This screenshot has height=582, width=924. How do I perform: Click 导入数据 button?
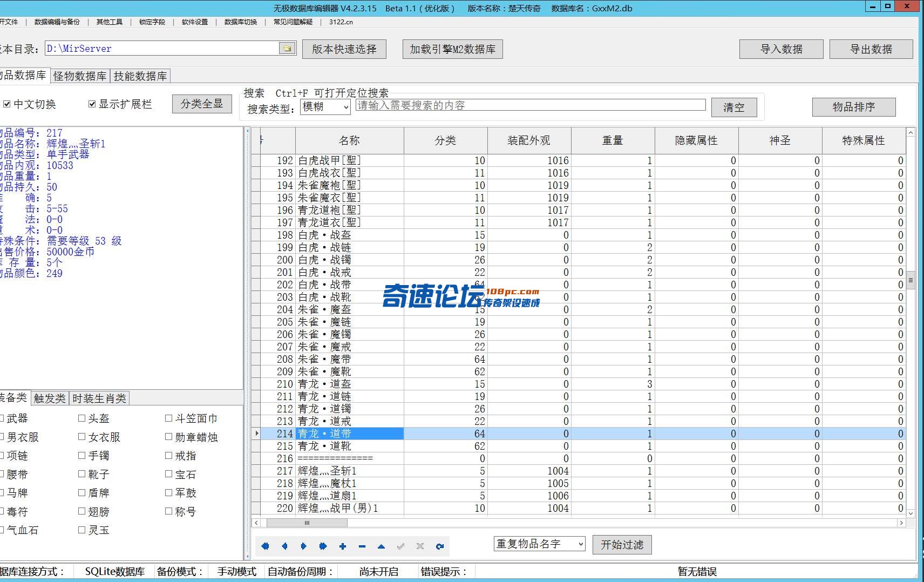point(782,49)
